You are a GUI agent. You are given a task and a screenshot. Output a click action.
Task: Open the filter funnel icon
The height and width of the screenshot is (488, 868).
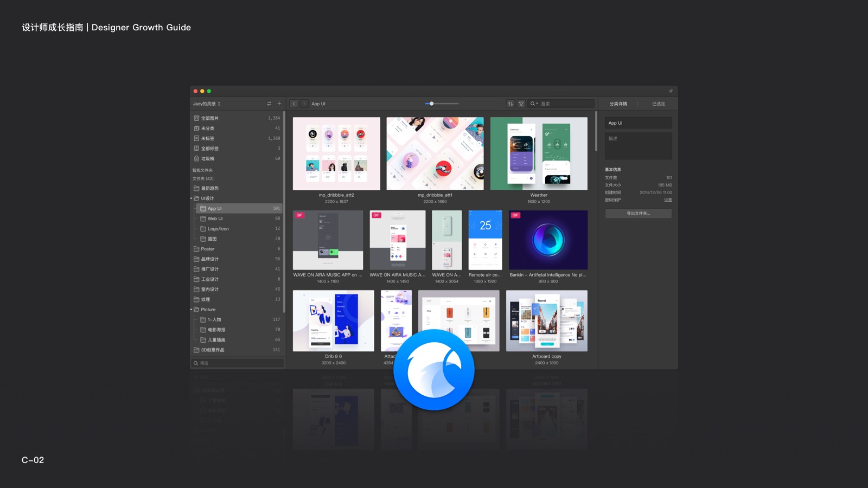[x=521, y=104]
